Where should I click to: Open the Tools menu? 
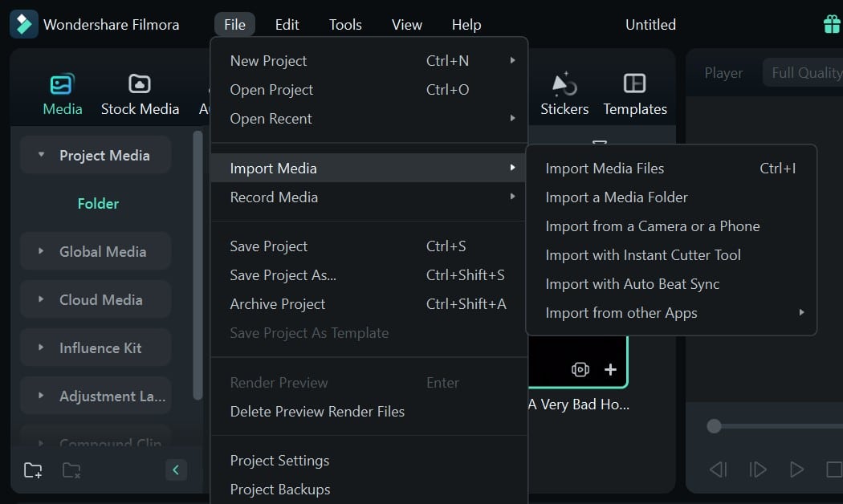click(x=345, y=25)
